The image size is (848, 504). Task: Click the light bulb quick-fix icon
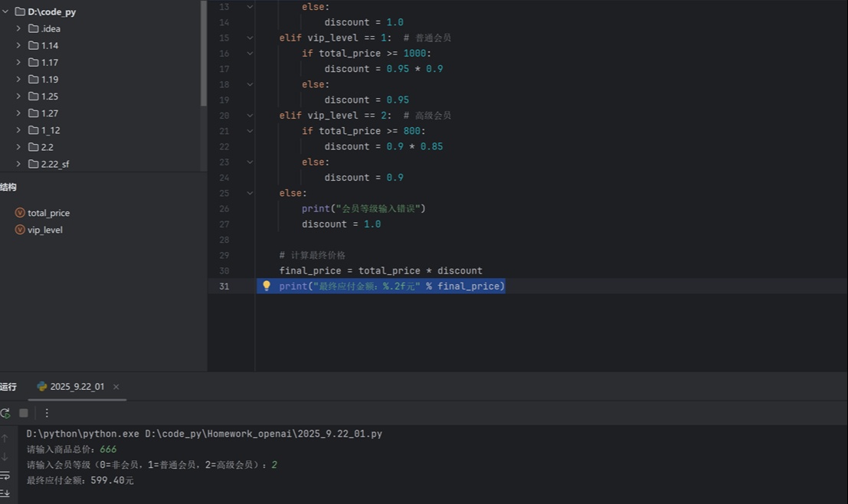point(267,286)
